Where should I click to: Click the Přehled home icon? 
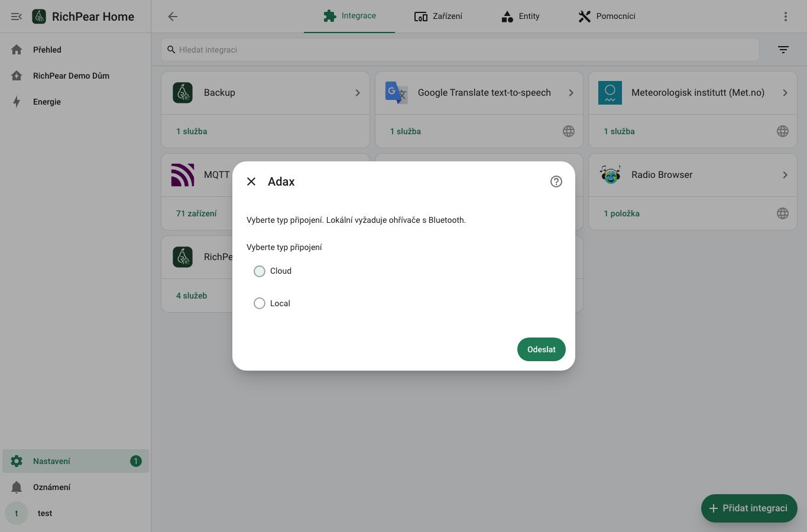tap(17, 50)
